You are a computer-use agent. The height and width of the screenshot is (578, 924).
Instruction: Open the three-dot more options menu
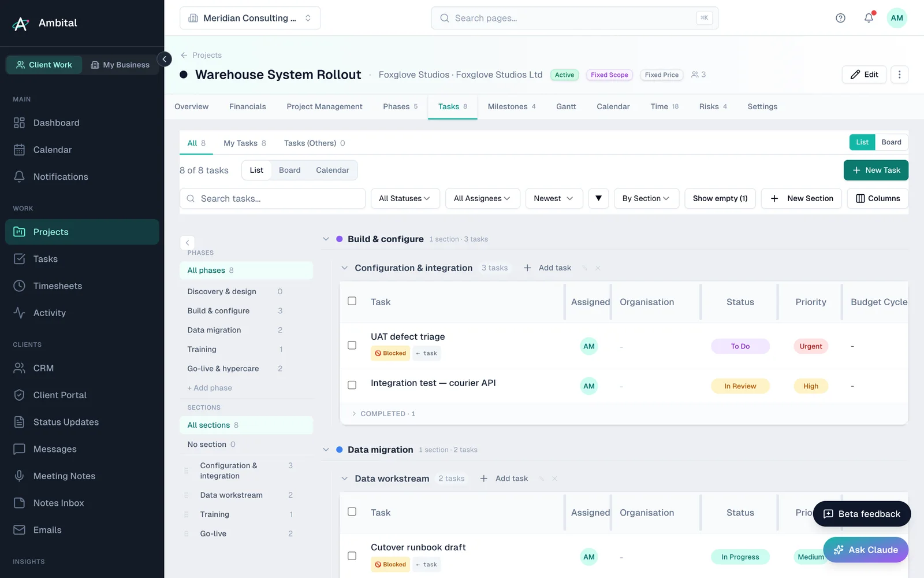click(x=899, y=75)
